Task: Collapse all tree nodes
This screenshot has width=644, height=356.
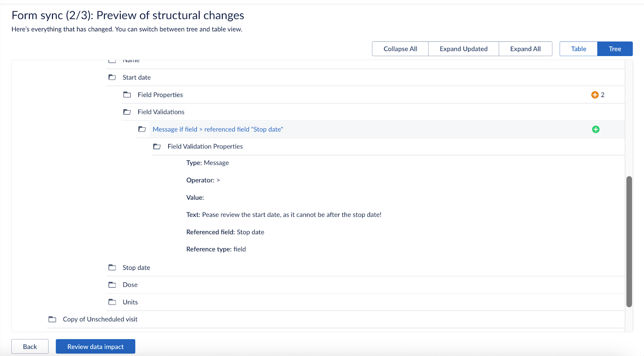Action: point(400,49)
